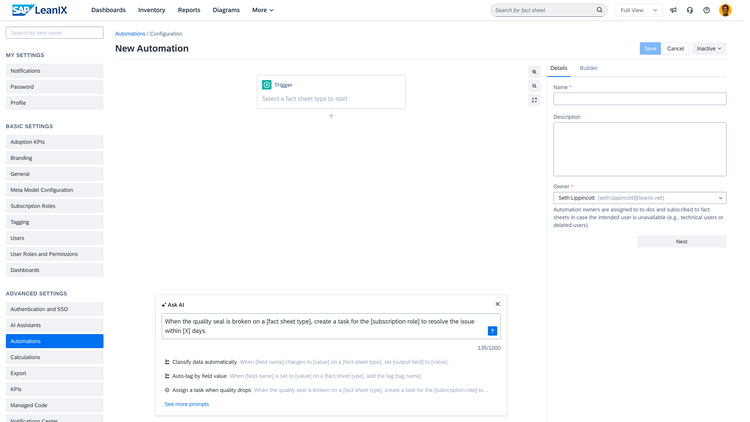Open User Roles and Permissions

[55, 254]
